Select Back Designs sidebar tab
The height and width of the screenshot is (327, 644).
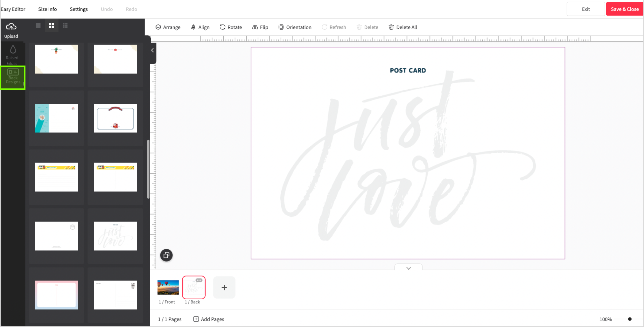[x=13, y=77]
